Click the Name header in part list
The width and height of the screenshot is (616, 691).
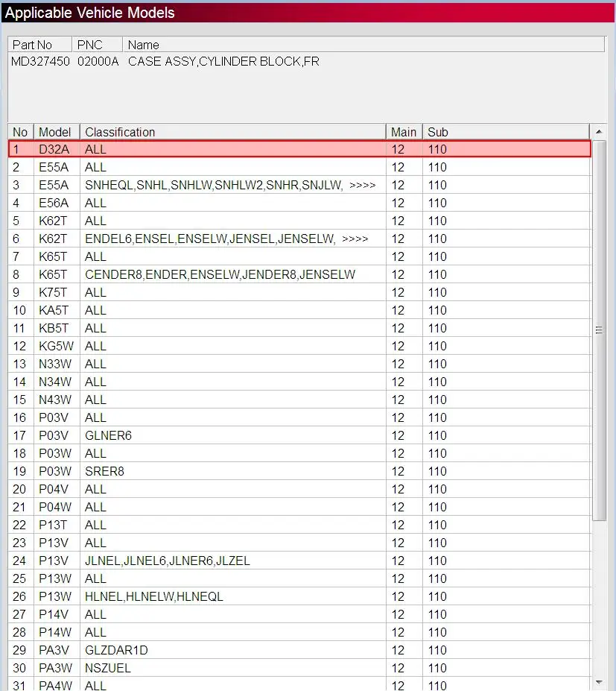[x=363, y=45]
